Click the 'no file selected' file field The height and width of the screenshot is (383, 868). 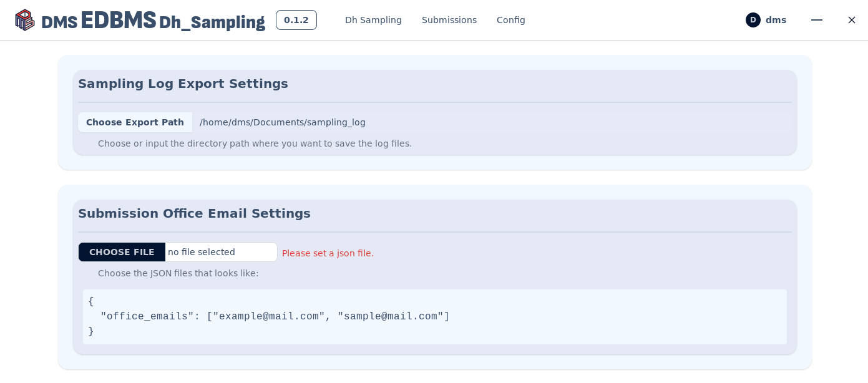click(x=220, y=252)
